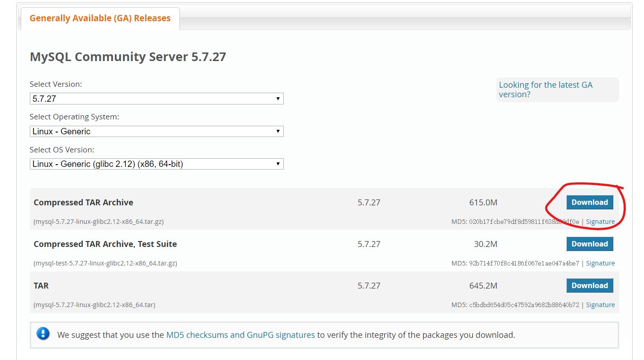Viewport: 644px width, 360px height.
Task: Open Signature link for the Test Suite
Action: 600,264
